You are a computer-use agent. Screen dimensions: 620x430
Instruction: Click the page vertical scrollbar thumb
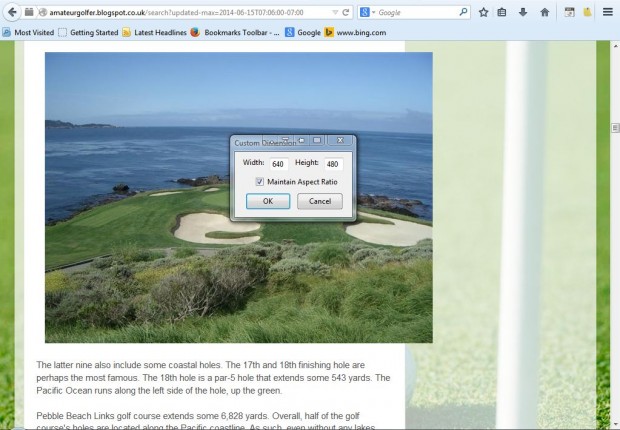tap(615, 128)
